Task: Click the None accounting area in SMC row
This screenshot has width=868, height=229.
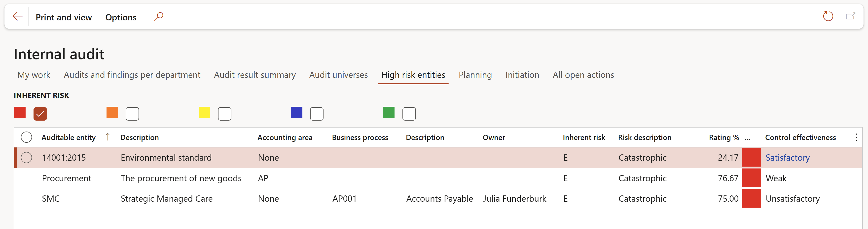Action: pyautogui.click(x=268, y=199)
